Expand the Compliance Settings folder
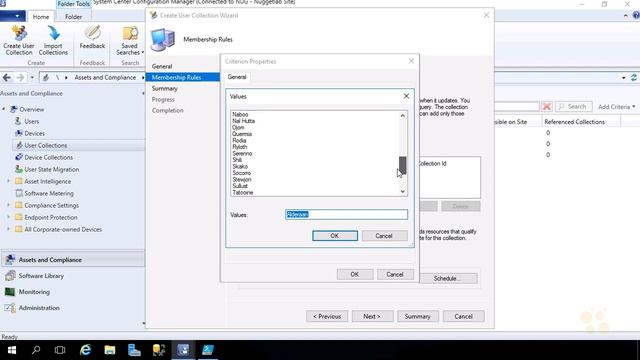The image size is (640, 360). click(8, 205)
